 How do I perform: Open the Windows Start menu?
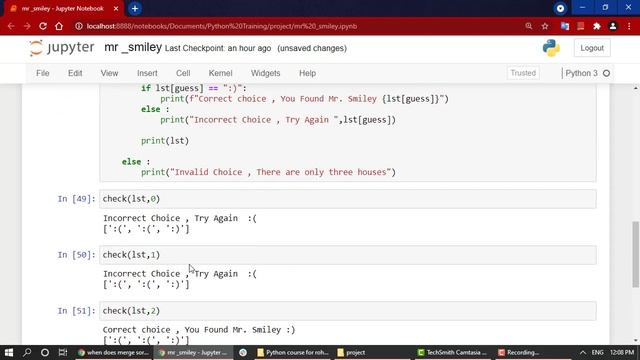[9, 352]
